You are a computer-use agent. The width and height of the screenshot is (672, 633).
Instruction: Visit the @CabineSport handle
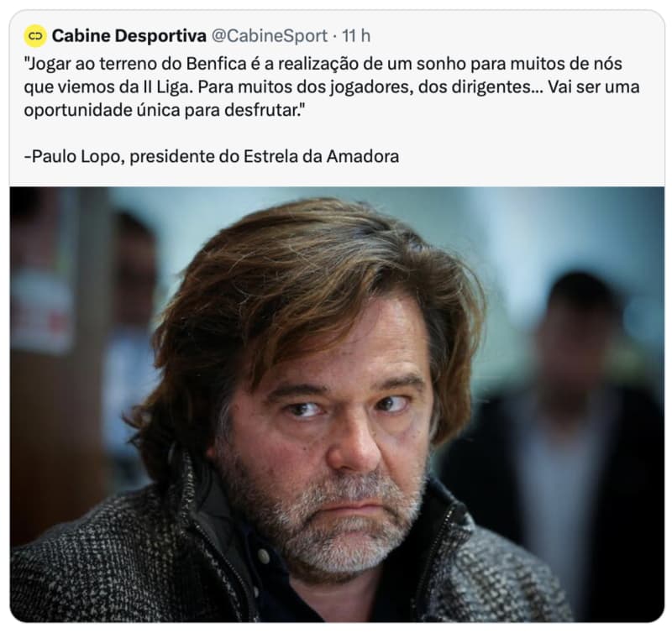(x=270, y=35)
